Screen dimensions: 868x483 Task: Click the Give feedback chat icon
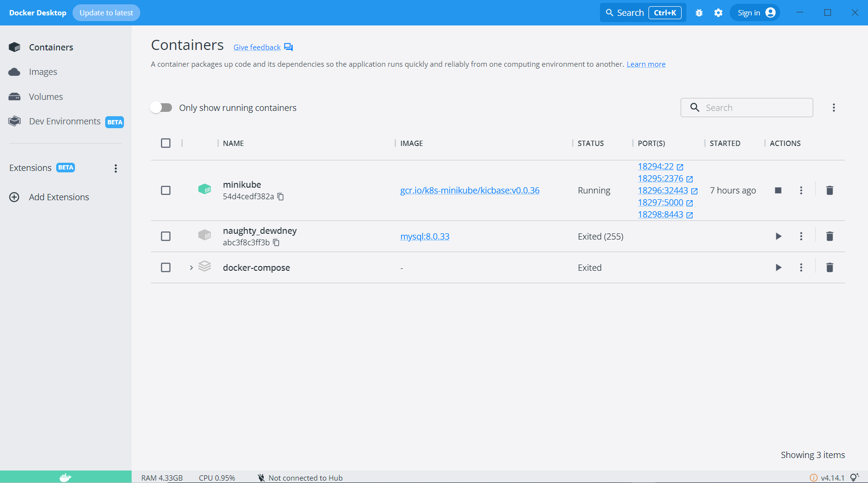pyautogui.click(x=288, y=47)
